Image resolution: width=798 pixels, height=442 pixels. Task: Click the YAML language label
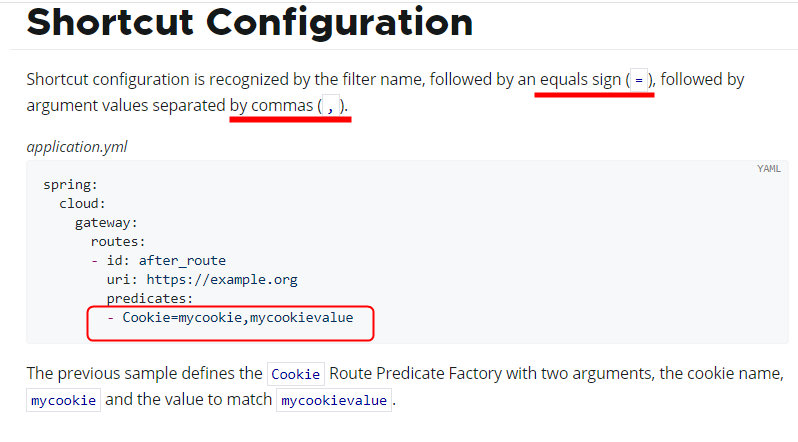(768, 169)
